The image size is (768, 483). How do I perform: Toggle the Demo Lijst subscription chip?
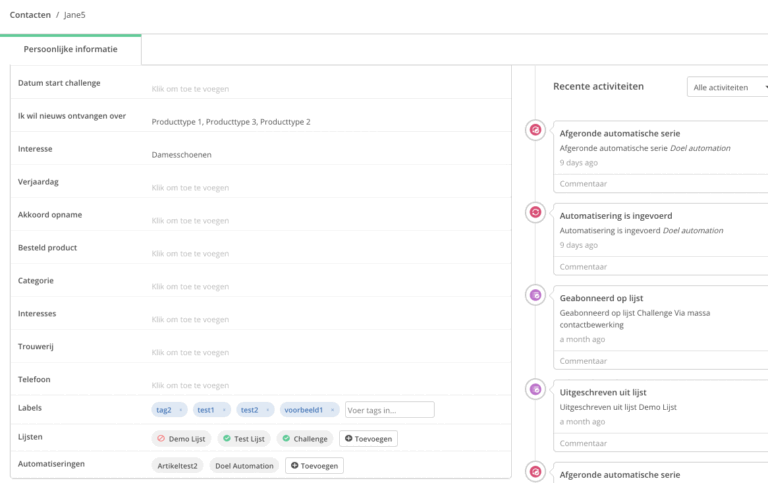pos(181,438)
